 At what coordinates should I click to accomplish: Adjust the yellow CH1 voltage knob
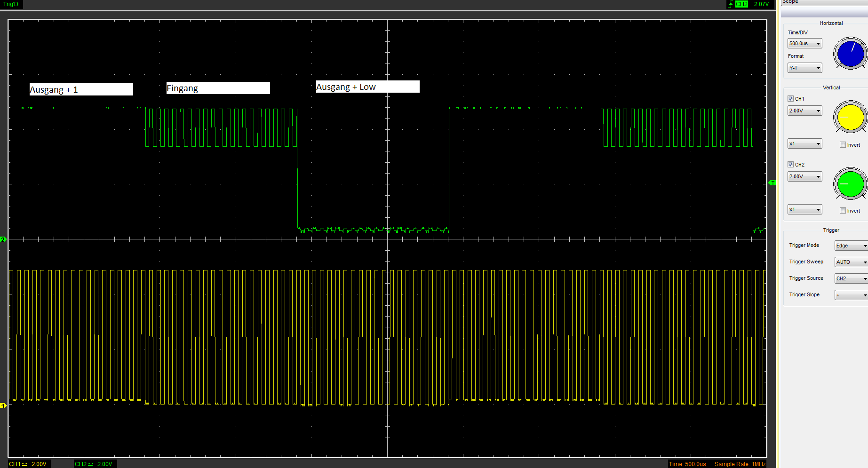click(851, 117)
